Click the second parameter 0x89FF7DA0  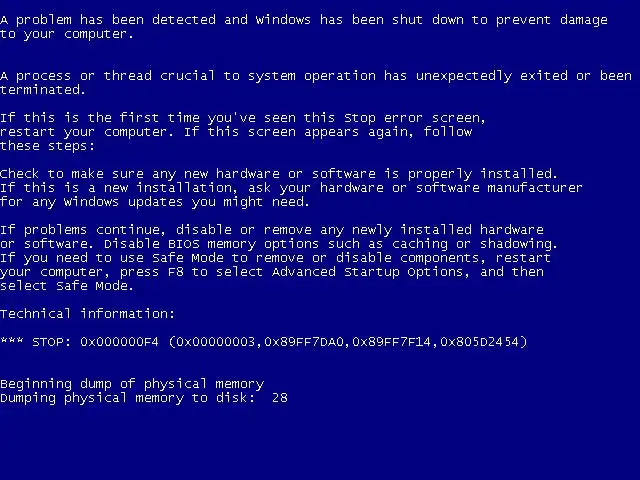click(x=304, y=342)
